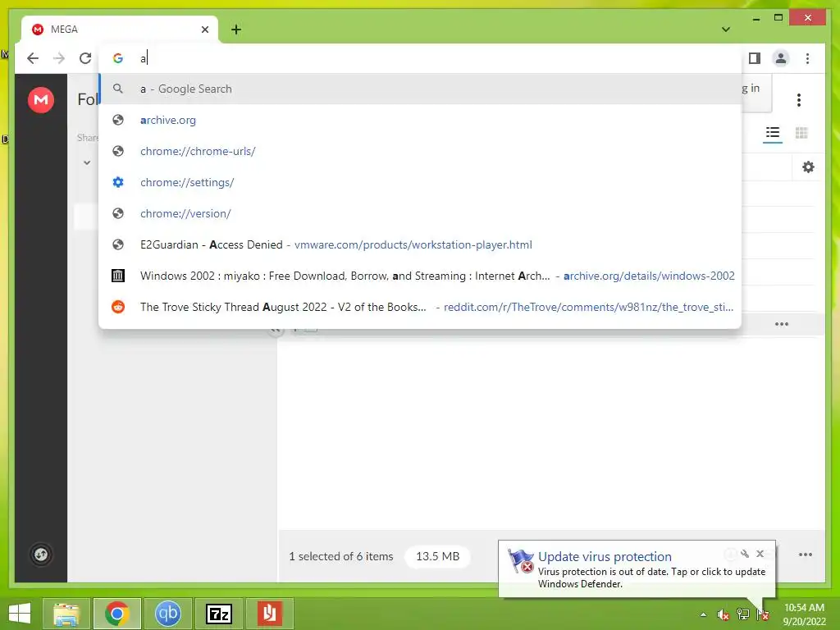This screenshot has width=840, height=630.
Task: Toggle Chrome side panel icon
Action: pyautogui.click(x=755, y=58)
